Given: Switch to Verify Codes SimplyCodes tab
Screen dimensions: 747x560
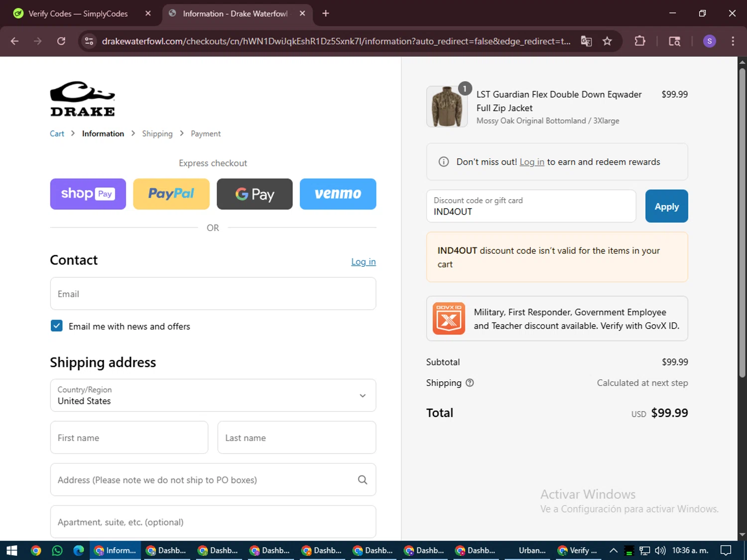Looking at the screenshot, I should [x=78, y=13].
